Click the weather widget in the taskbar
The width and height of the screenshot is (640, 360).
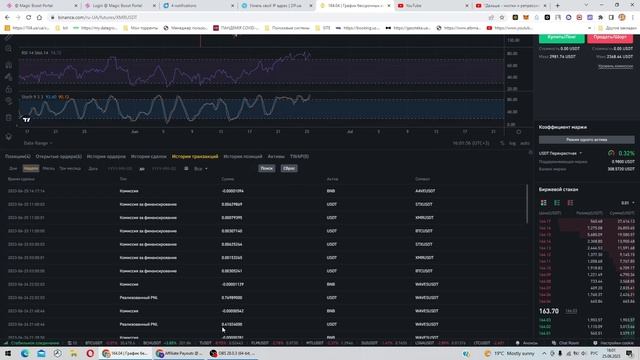point(509,353)
